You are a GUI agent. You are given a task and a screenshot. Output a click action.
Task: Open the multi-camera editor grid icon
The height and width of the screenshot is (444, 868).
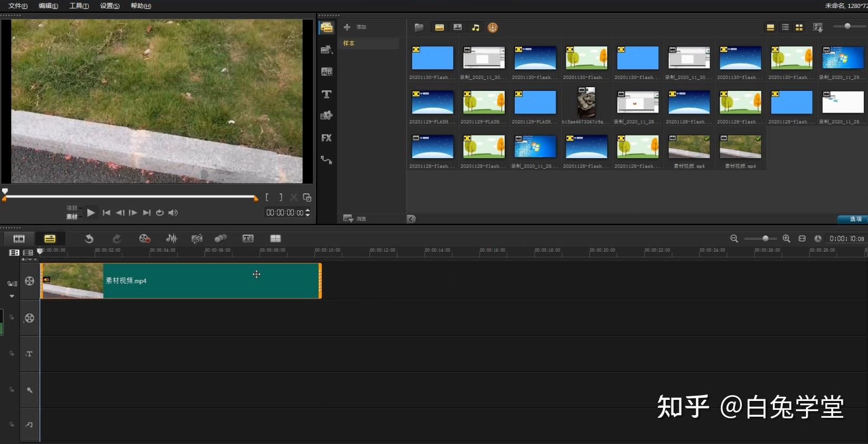click(x=275, y=239)
